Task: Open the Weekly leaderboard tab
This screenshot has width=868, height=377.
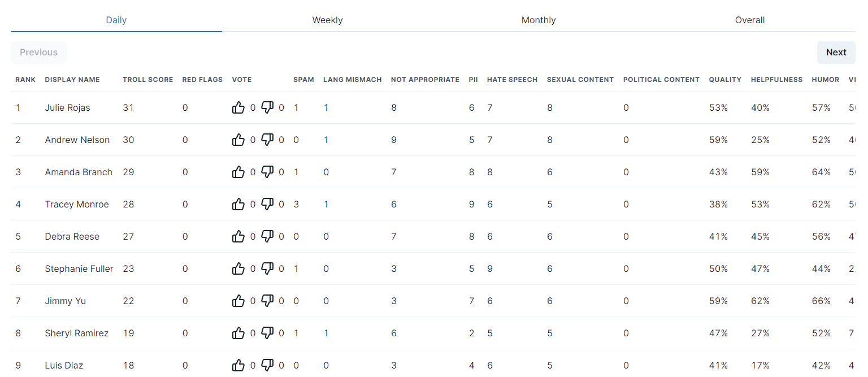Action: (328, 20)
